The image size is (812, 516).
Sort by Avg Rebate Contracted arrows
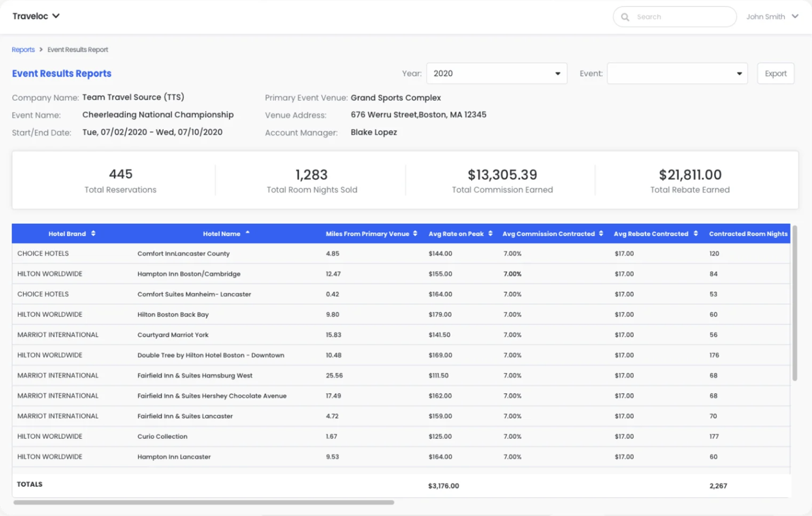pyautogui.click(x=696, y=233)
